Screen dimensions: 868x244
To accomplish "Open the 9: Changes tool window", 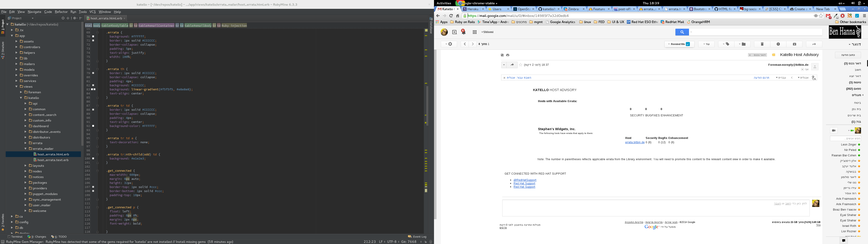I will [37, 237].
